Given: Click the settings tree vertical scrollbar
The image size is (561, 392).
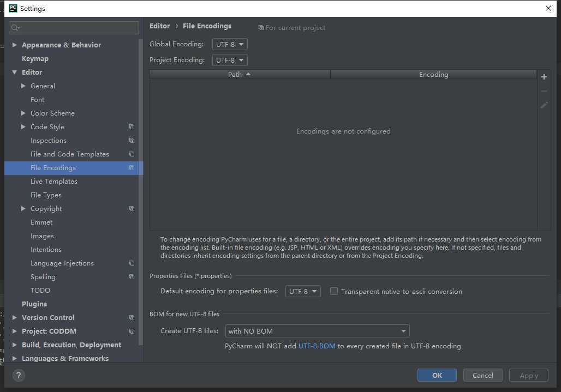Looking at the screenshot, I should coord(141,191).
